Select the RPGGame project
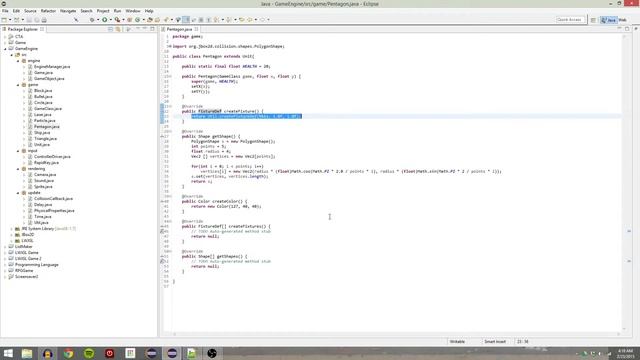Image resolution: width=640 pixels, height=360 pixels. click(24, 271)
